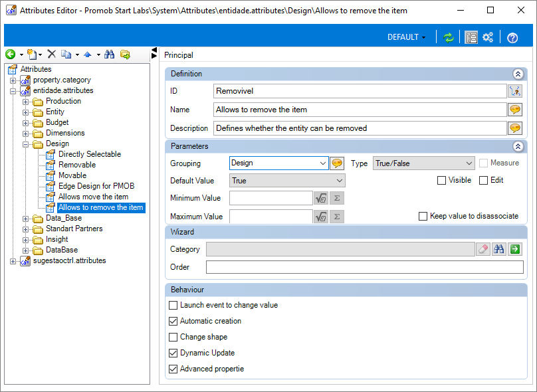Click the Minimum Value input field

(x=271, y=198)
